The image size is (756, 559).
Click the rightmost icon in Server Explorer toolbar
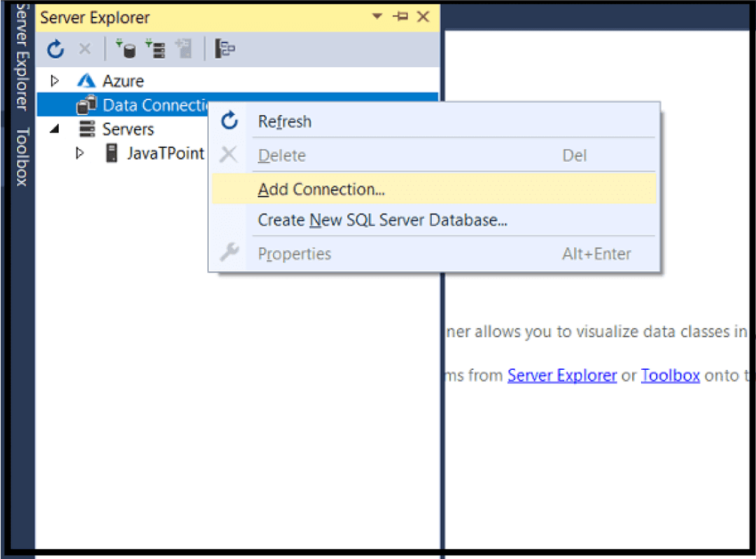coord(225,49)
